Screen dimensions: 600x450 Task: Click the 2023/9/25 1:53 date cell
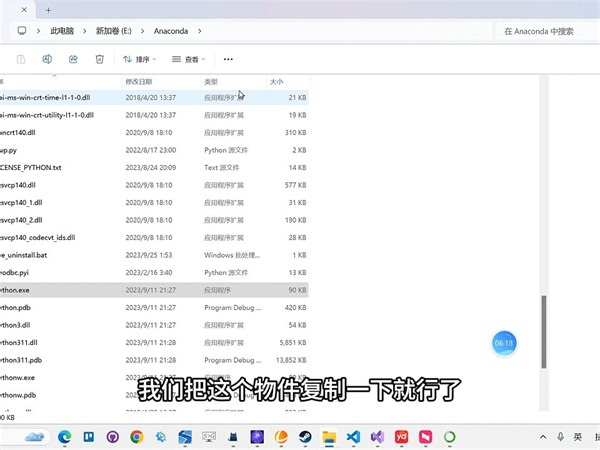point(149,255)
